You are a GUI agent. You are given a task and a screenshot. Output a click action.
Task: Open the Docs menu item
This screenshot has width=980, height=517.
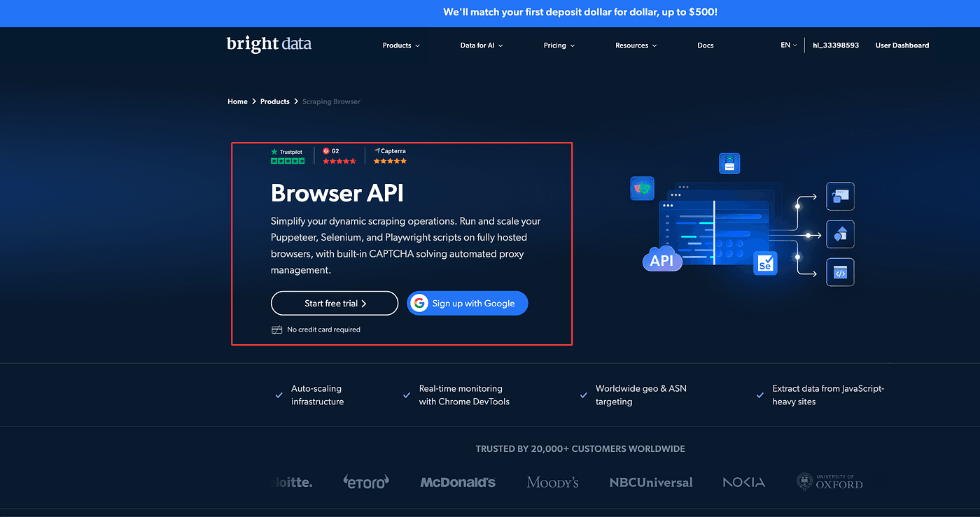(x=706, y=45)
